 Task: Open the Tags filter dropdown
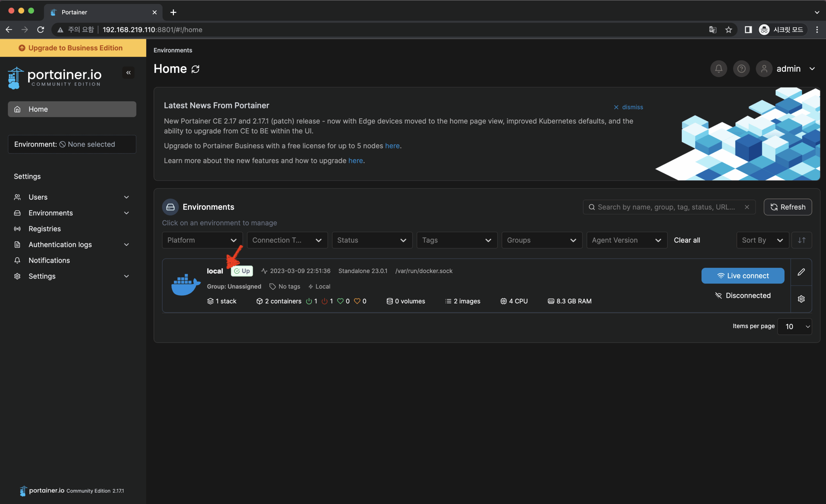pos(457,240)
